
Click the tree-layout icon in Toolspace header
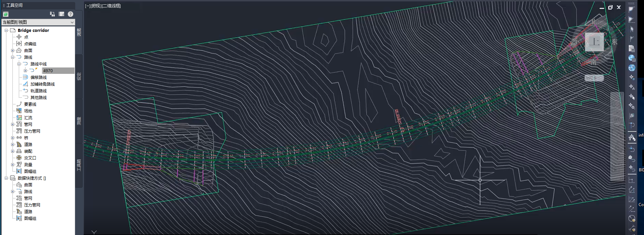(52, 14)
